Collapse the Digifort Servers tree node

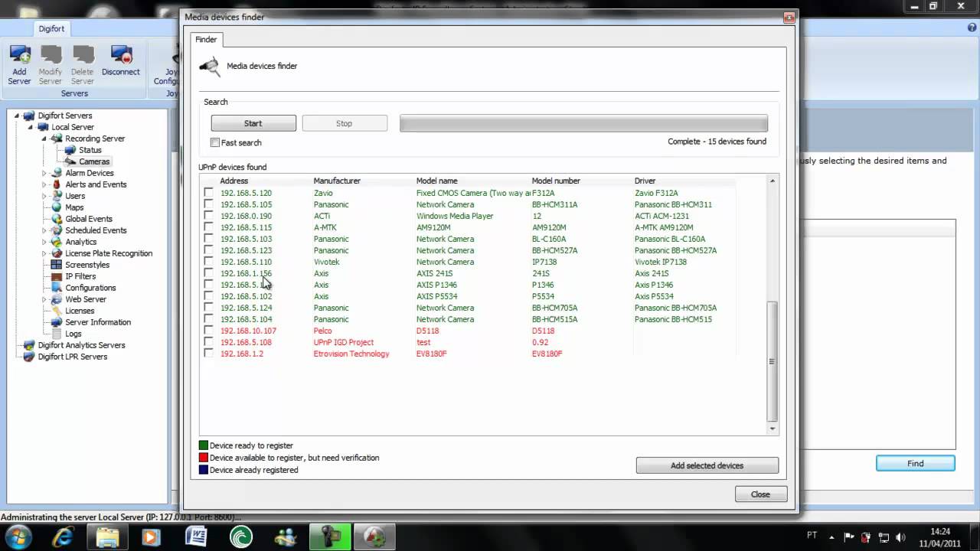[x=17, y=116]
